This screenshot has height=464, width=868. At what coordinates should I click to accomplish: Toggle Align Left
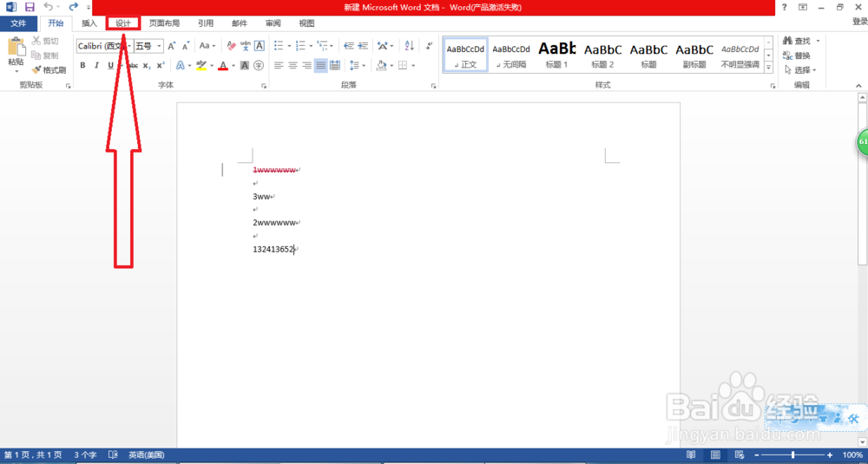coord(279,65)
